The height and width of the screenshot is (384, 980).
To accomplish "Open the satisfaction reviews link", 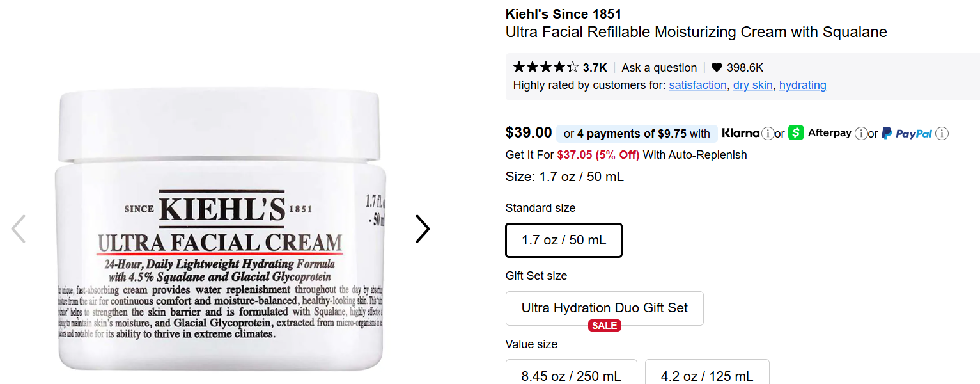I will (697, 84).
